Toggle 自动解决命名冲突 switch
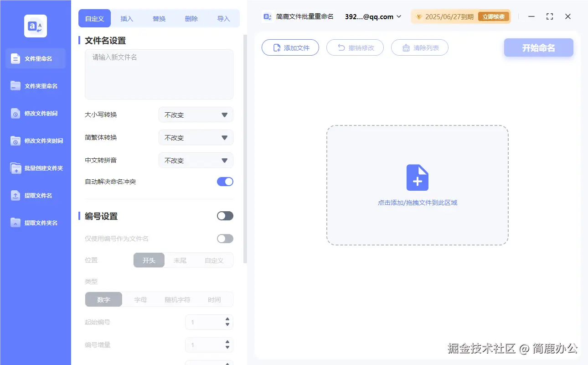 225,181
